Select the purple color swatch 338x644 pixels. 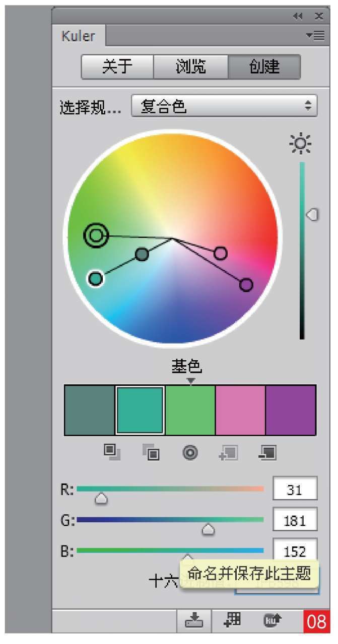[x=291, y=410]
